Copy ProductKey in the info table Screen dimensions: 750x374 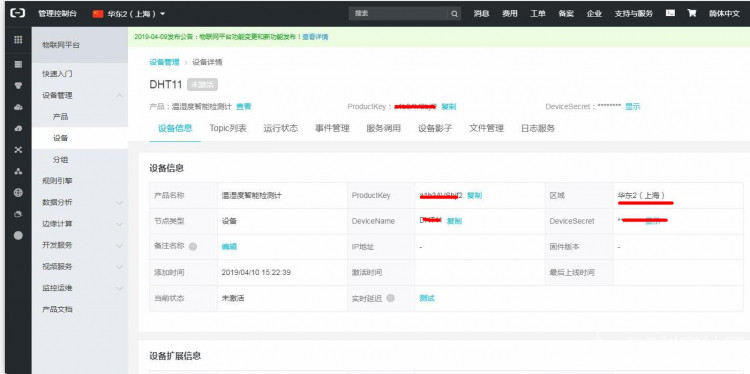click(474, 195)
